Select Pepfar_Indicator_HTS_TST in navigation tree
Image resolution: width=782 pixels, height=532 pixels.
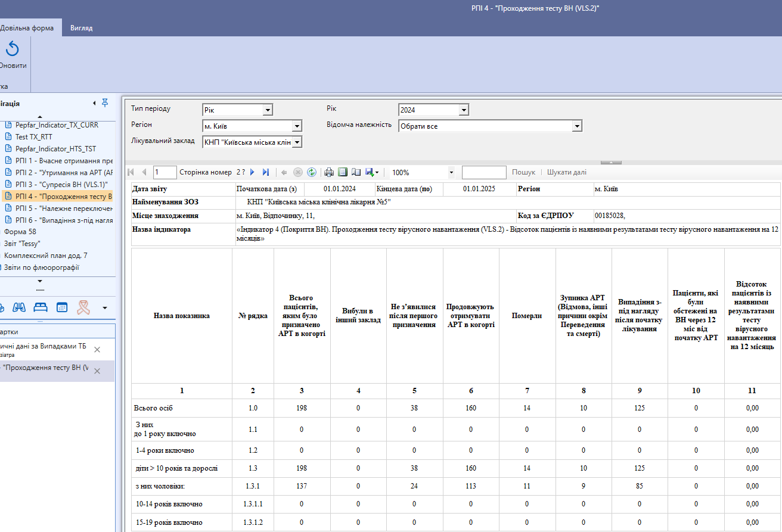point(55,149)
